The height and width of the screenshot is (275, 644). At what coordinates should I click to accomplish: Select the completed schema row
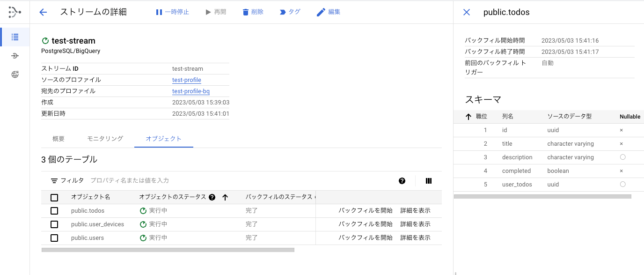coord(549,171)
